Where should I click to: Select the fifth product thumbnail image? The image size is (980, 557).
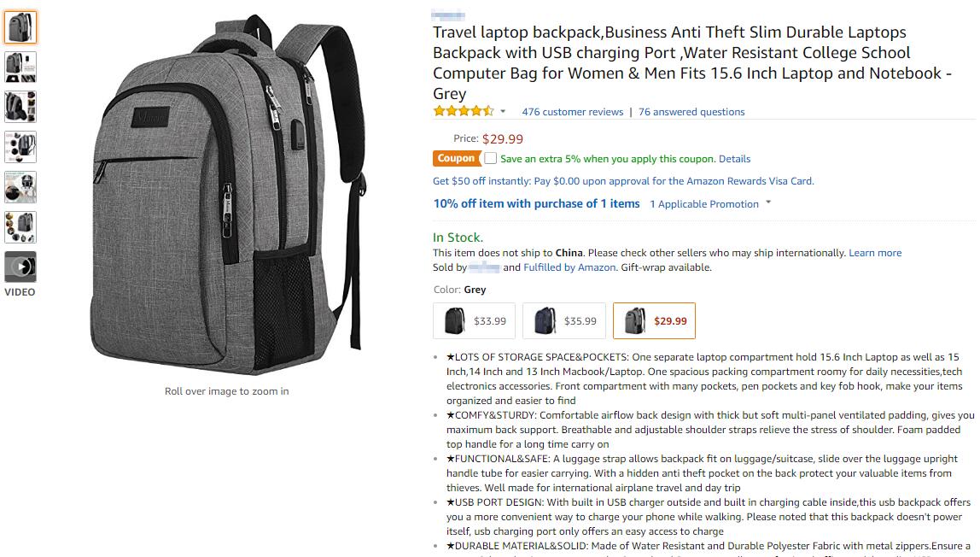click(20, 187)
